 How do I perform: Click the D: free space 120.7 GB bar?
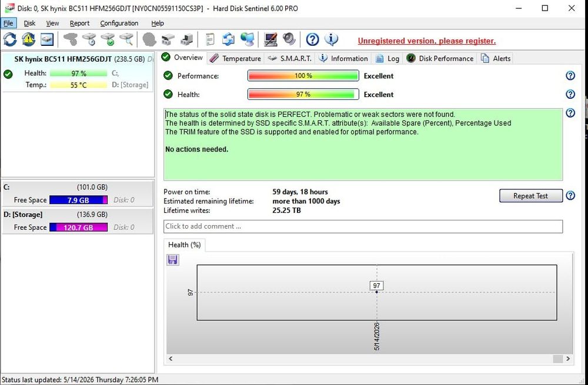(78, 227)
